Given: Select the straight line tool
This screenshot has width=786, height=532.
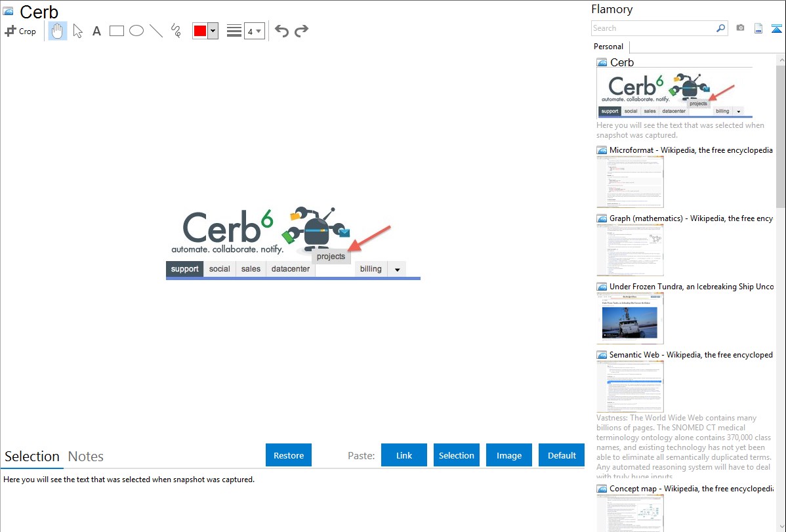Looking at the screenshot, I should [x=156, y=31].
